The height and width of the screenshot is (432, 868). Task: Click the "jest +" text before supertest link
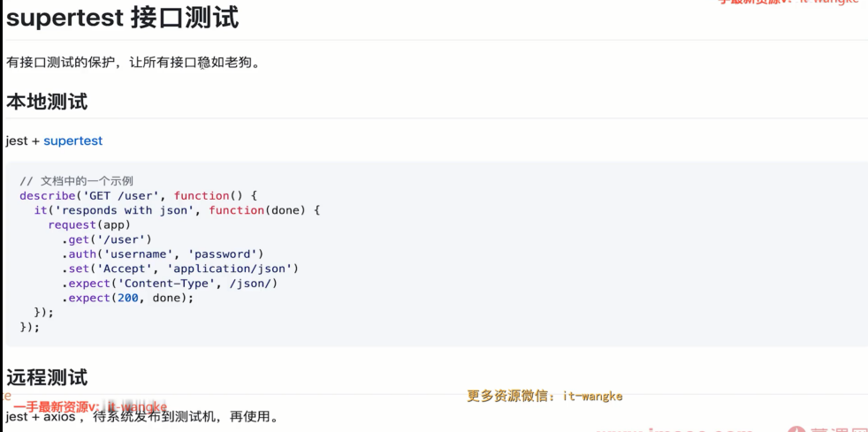point(23,141)
